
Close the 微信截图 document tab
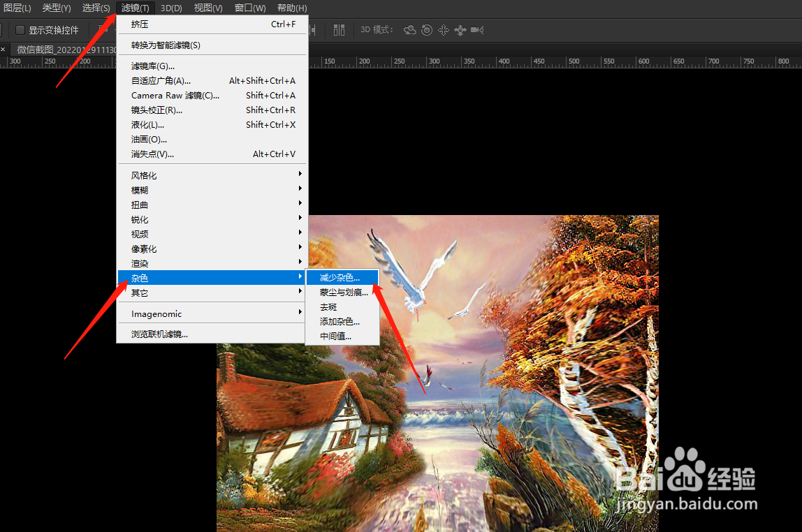(3, 50)
